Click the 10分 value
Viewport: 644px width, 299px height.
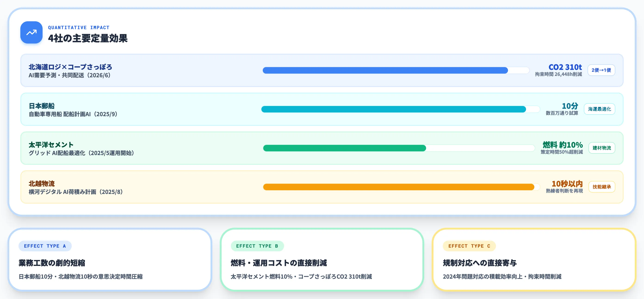(570, 106)
